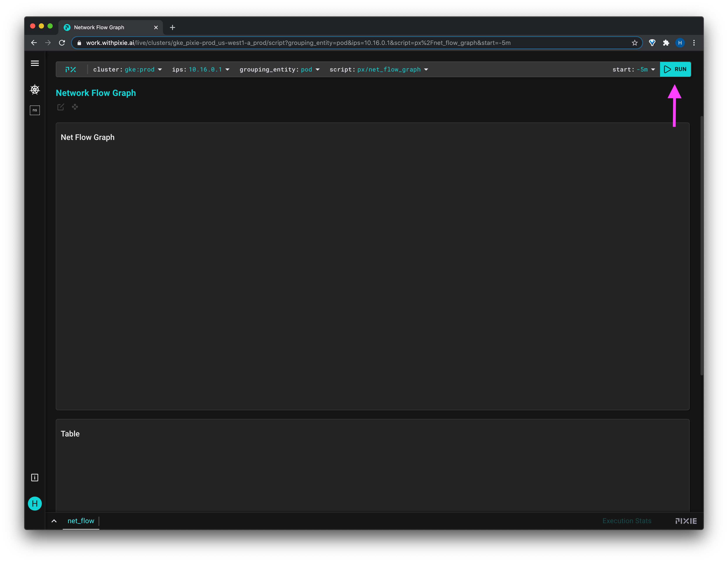Reload the page
This screenshot has width=728, height=562.
tap(62, 43)
